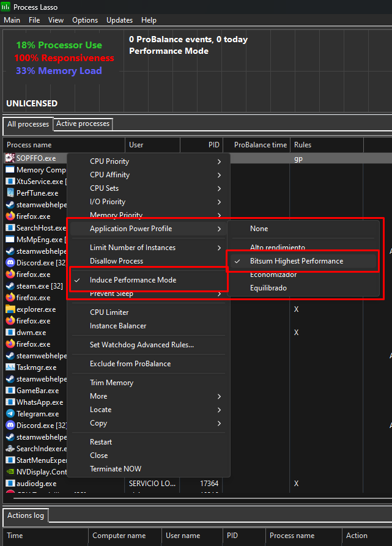Expand the I/O Priority submenu
The height and width of the screenshot is (546, 392).
(x=149, y=202)
